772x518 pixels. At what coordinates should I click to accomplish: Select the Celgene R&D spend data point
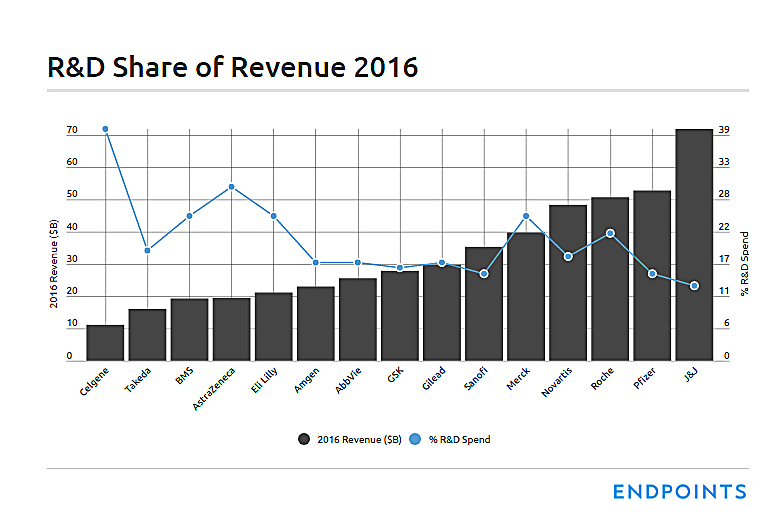click(x=105, y=129)
